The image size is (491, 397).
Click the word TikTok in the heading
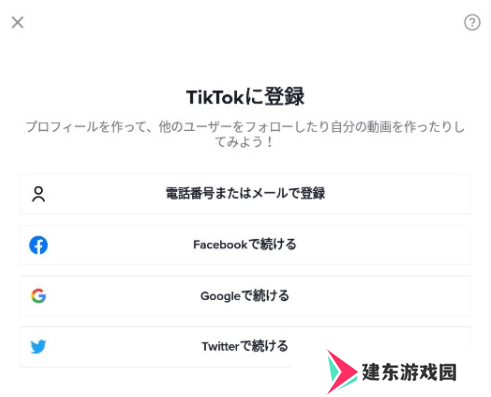(215, 97)
